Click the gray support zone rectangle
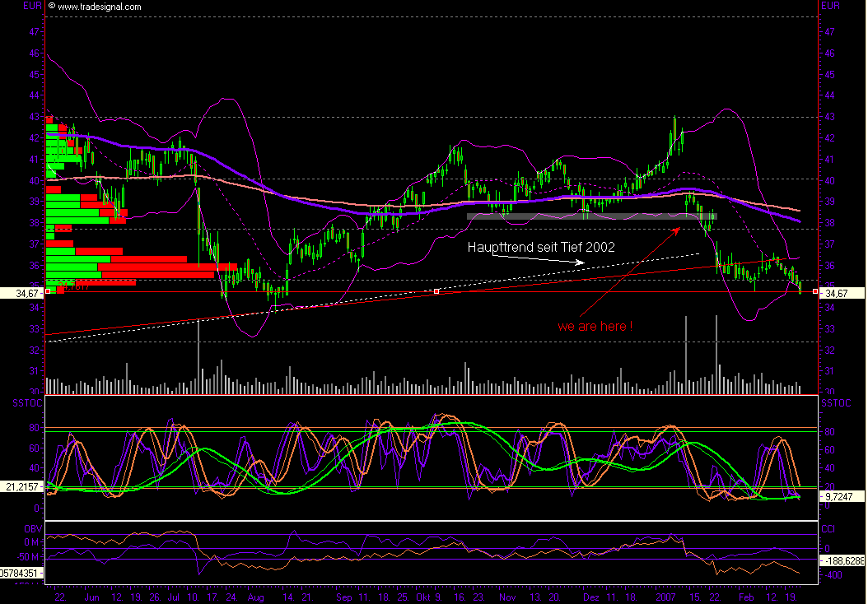This screenshot has height=604, width=868. [591, 216]
